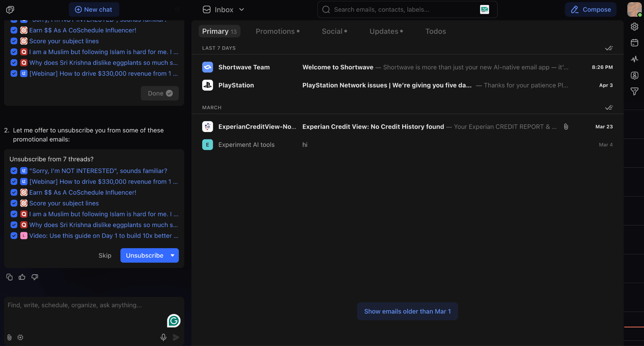Viewport: 644px width, 346px height.
Task: Click the Done button in first card
Action: [x=160, y=93]
